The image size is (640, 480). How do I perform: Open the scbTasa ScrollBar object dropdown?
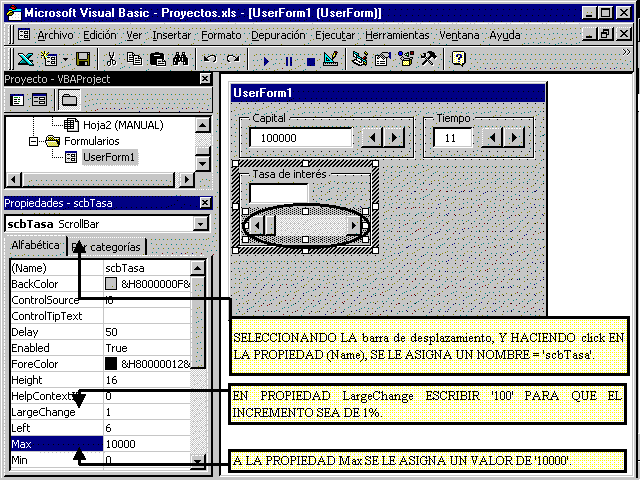point(200,224)
